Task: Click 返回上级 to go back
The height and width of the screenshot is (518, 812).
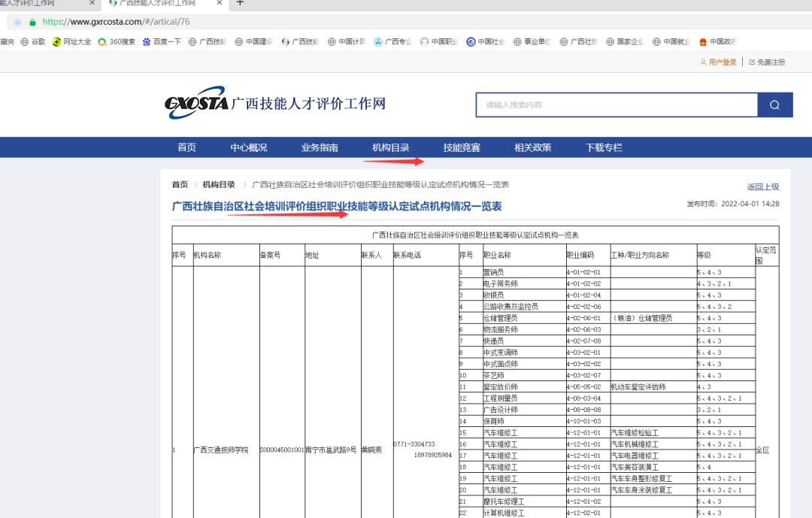Action: 762,187
